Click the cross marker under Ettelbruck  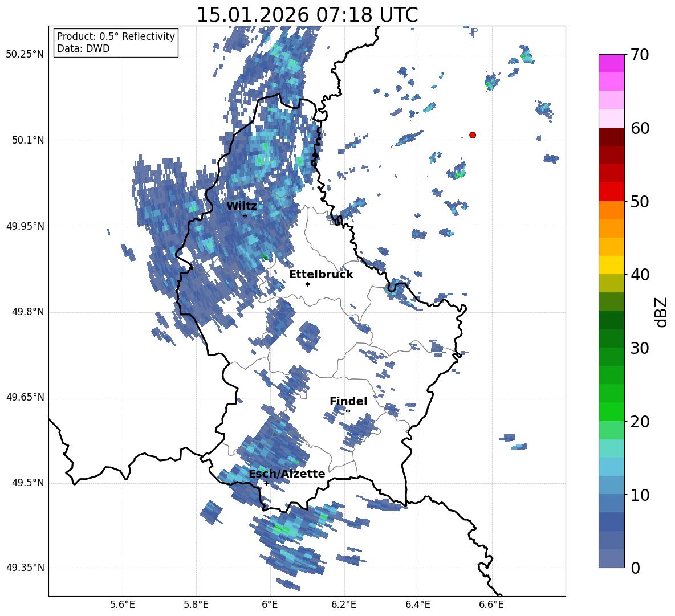click(x=307, y=284)
